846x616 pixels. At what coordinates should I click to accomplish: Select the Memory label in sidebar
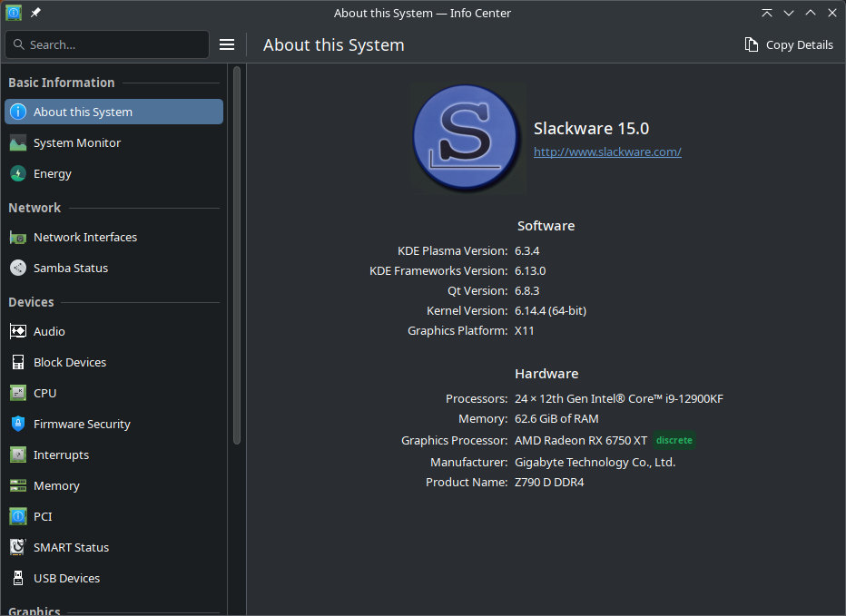56,486
